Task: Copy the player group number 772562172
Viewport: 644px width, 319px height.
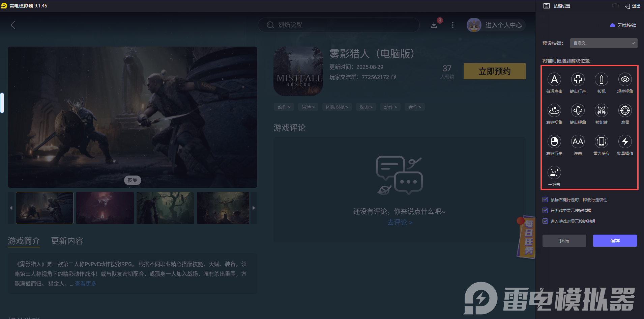Action: pyautogui.click(x=393, y=77)
